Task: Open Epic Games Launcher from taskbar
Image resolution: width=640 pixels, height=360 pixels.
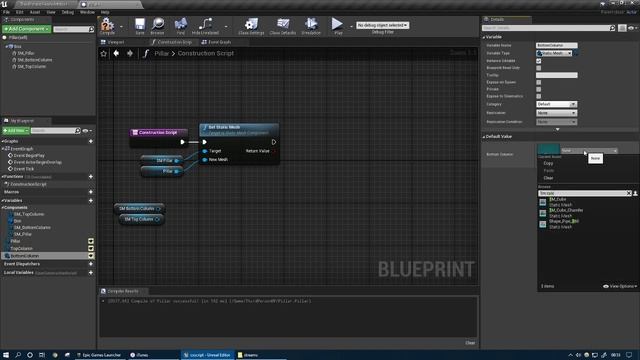Action: [x=100, y=355]
